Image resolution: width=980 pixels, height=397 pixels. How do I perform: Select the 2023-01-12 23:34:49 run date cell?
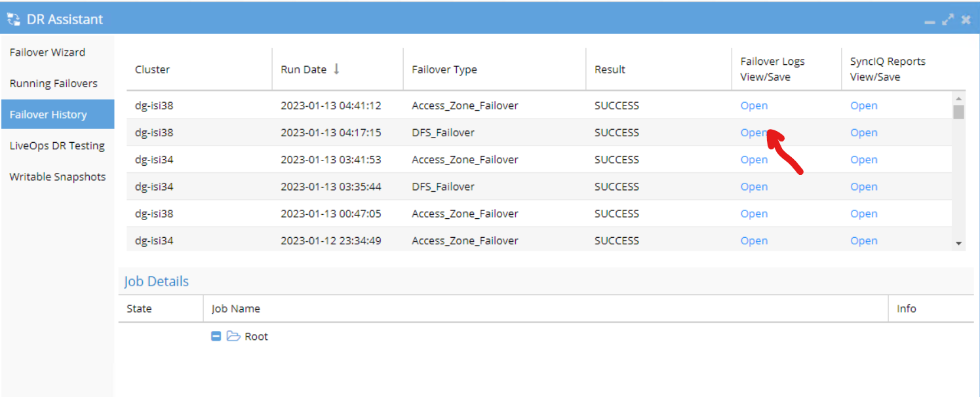(x=331, y=240)
